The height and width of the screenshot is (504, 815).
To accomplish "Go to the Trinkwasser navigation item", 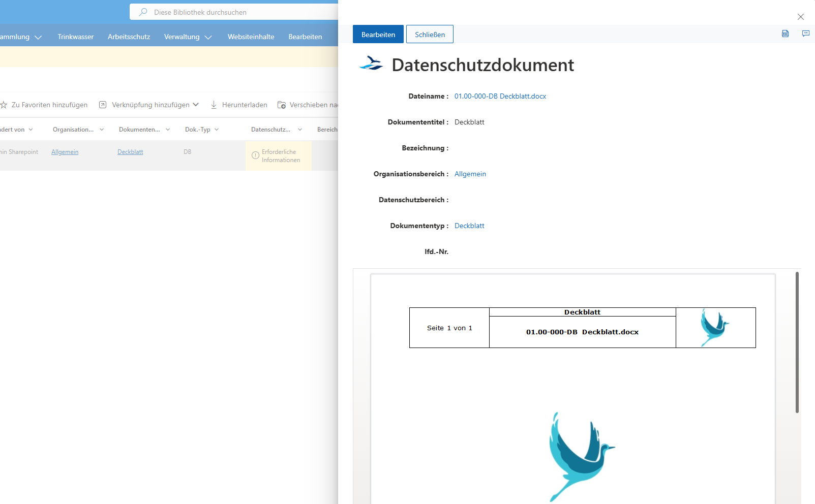I will (76, 37).
